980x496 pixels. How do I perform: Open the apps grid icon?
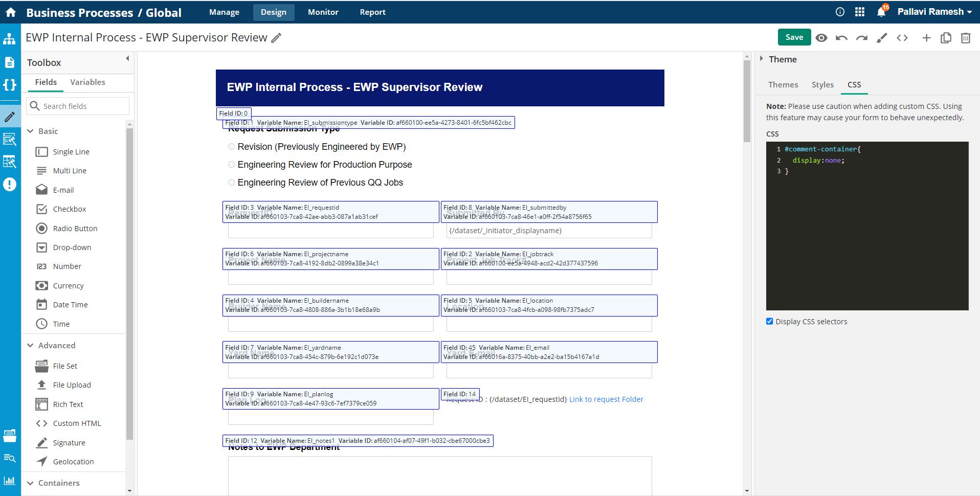(x=860, y=12)
